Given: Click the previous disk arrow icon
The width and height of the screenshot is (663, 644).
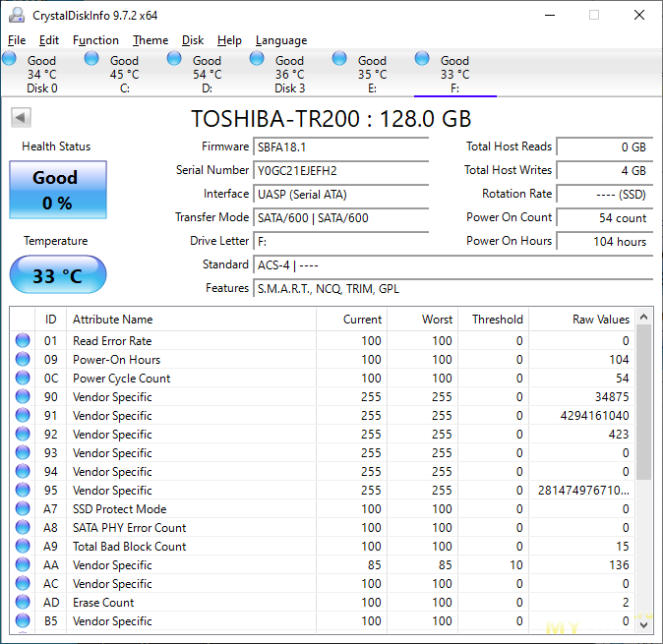Looking at the screenshot, I should click(21, 118).
